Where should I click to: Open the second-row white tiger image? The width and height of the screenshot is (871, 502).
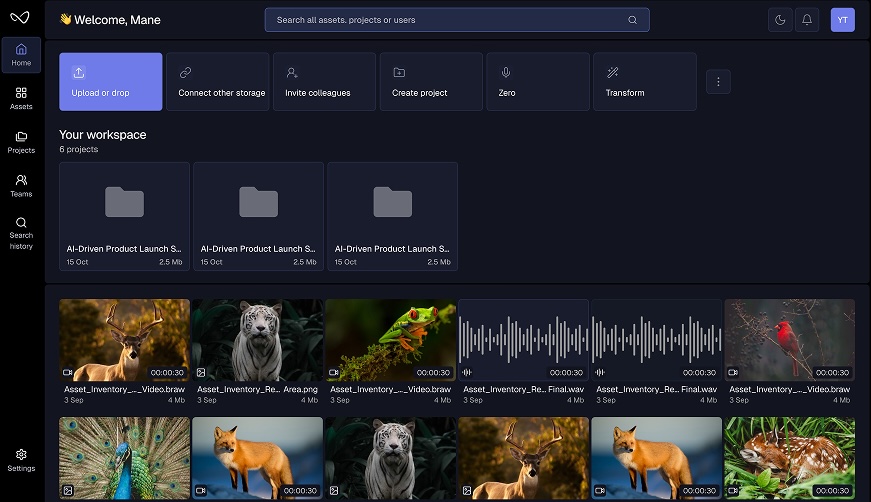click(x=391, y=458)
